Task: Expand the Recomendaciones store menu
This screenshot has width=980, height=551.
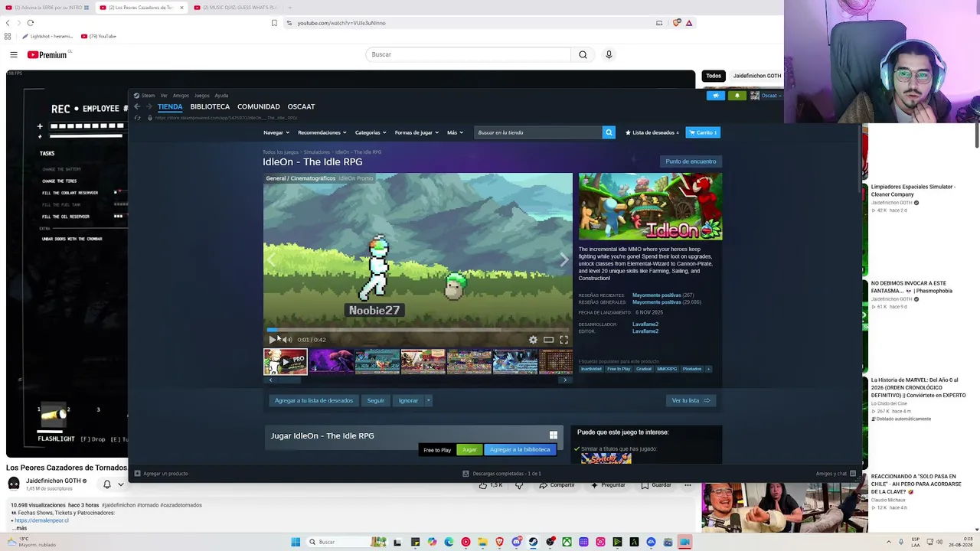Action: pos(322,132)
